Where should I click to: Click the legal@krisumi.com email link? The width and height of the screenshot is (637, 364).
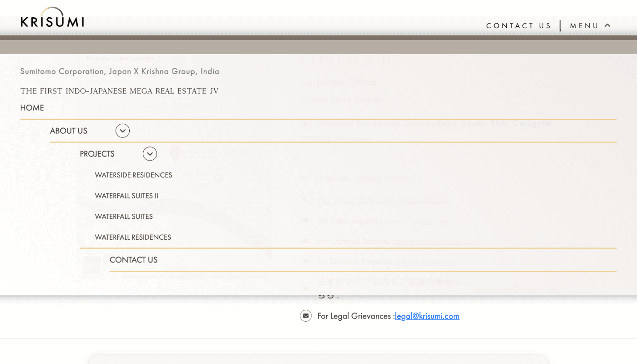click(427, 315)
